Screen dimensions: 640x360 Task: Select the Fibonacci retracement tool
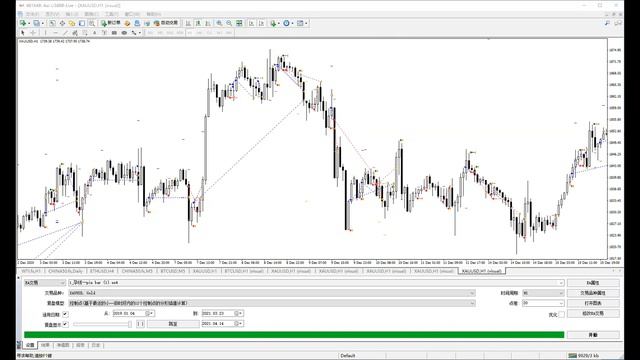pos(84,33)
